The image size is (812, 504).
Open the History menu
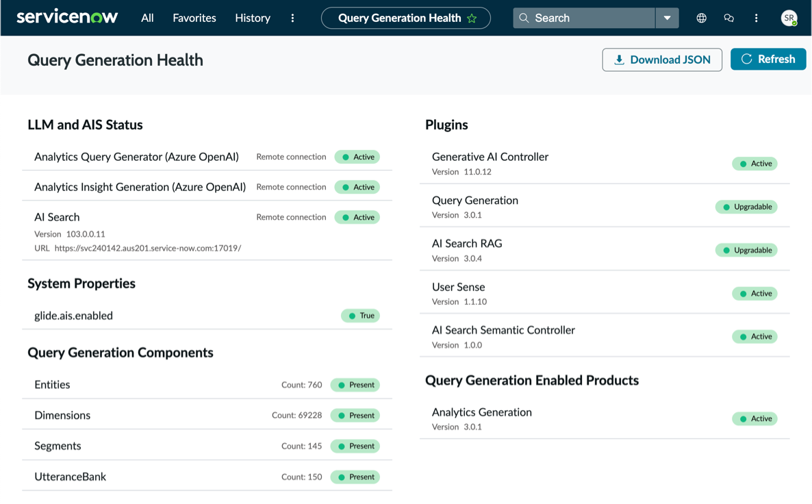pos(253,18)
